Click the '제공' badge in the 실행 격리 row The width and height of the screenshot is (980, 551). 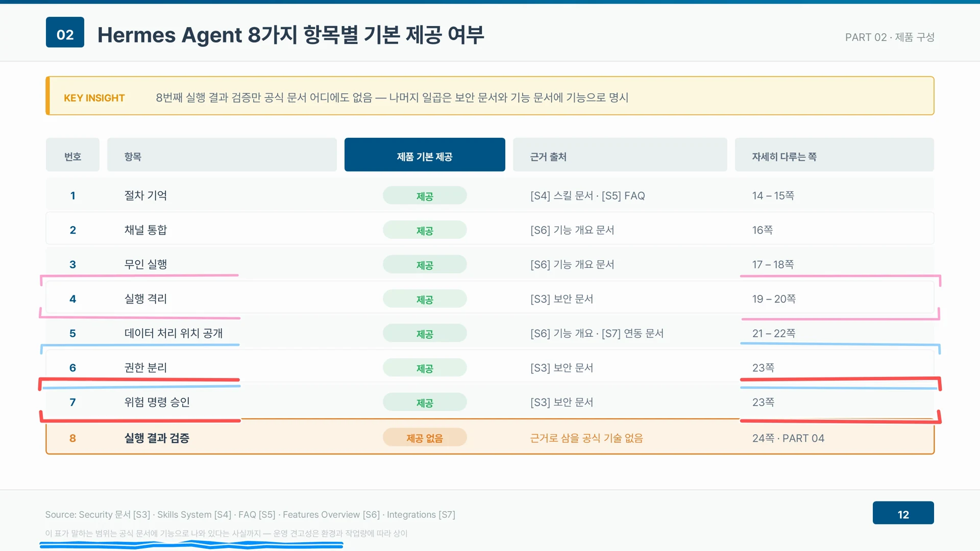click(x=425, y=299)
